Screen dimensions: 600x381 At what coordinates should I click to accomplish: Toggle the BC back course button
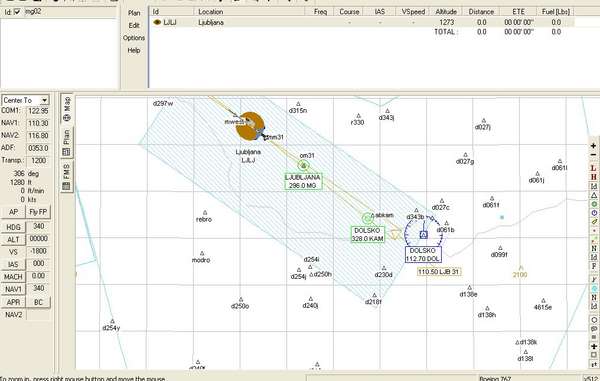point(38,302)
